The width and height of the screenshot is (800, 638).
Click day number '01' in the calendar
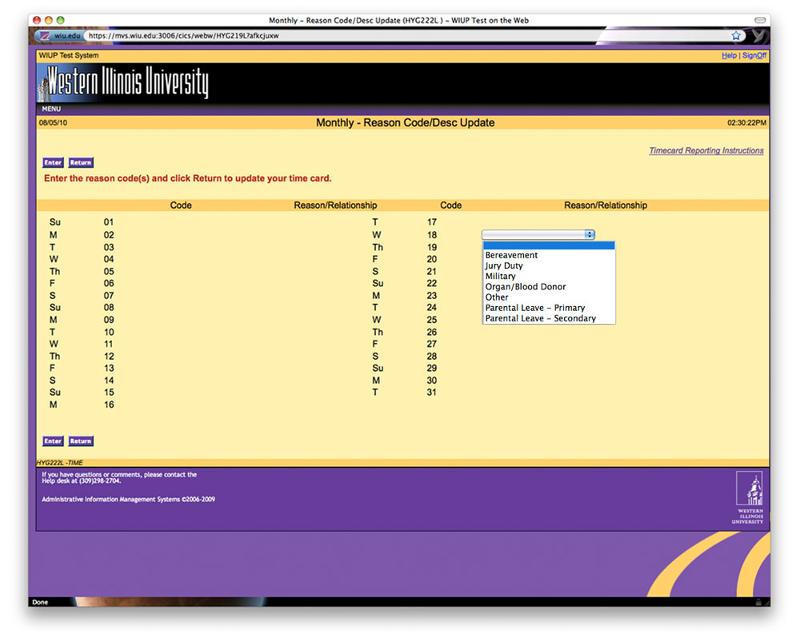click(109, 222)
